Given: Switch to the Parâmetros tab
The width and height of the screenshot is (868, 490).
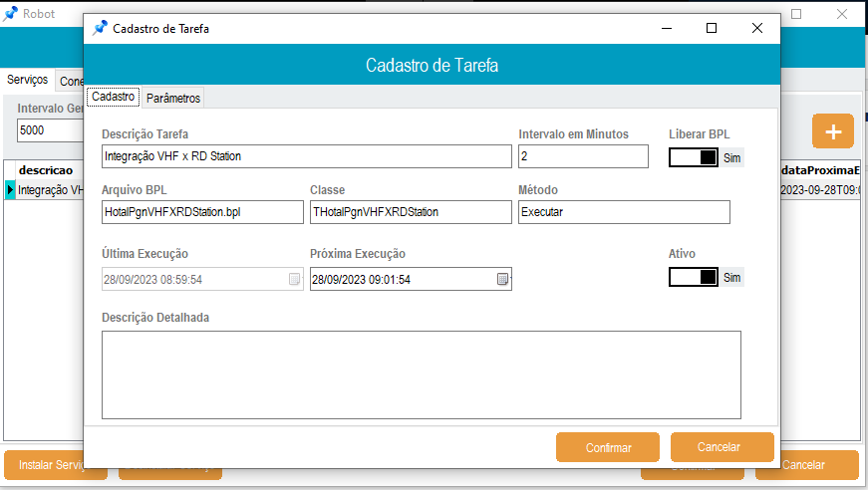Looking at the screenshot, I should click(173, 98).
